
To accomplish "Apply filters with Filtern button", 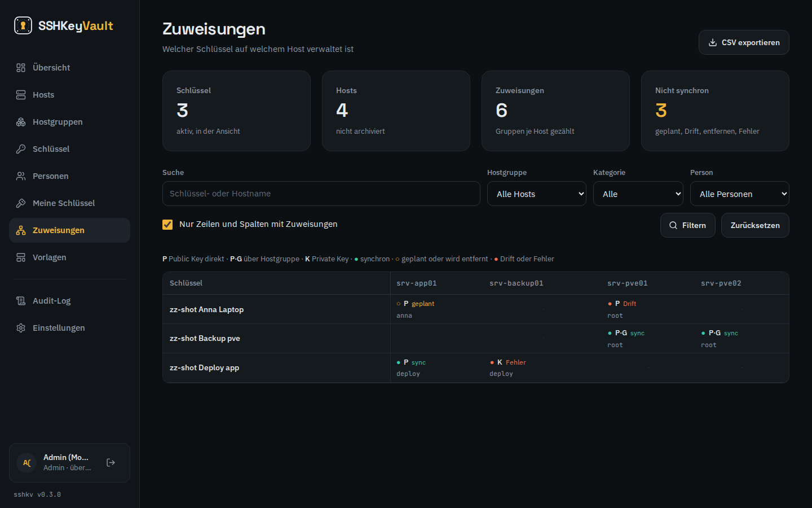I will [x=688, y=225].
